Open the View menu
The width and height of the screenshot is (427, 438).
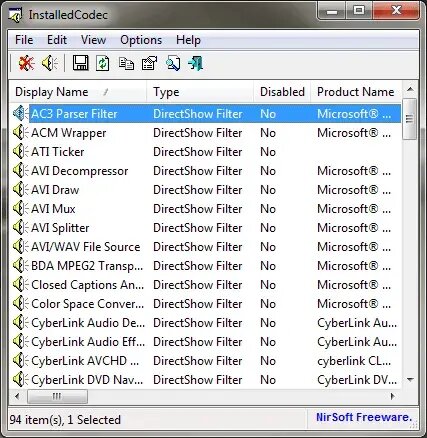[x=93, y=40]
